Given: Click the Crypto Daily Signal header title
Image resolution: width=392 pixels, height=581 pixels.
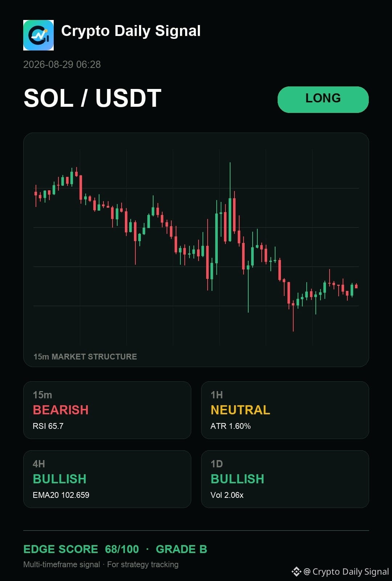Looking at the screenshot, I should pyautogui.click(x=131, y=31).
